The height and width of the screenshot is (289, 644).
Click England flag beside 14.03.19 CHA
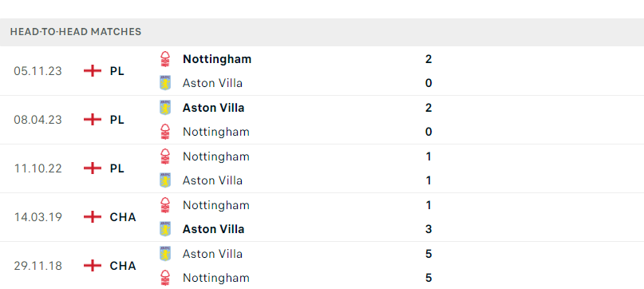(93, 217)
